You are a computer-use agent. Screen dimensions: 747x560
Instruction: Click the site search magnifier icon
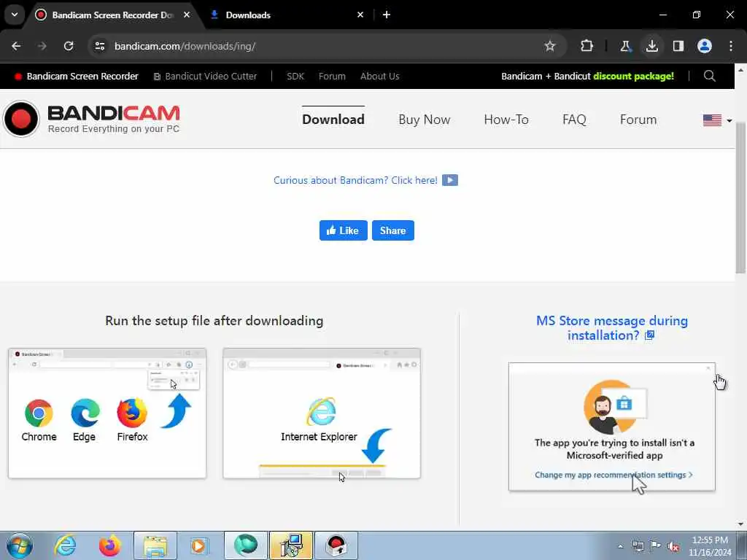[709, 76]
